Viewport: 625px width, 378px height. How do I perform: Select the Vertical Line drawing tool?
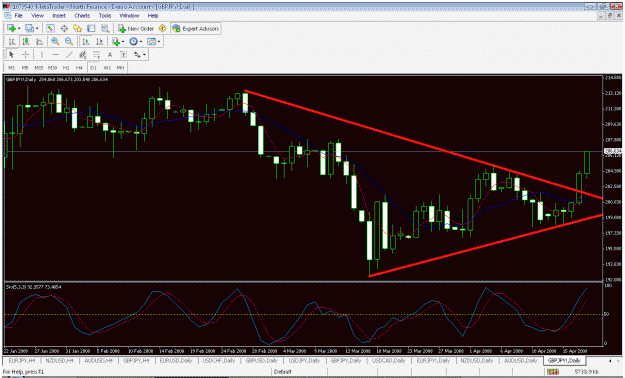[x=41, y=54]
